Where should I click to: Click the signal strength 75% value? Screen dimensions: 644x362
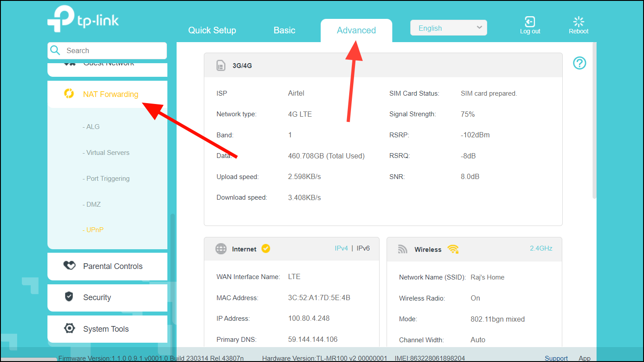pos(468,114)
